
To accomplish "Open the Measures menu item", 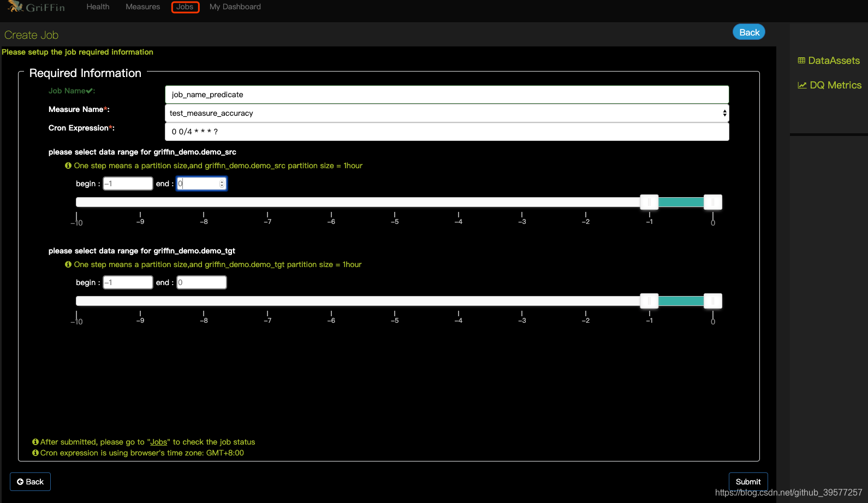I will point(143,7).
